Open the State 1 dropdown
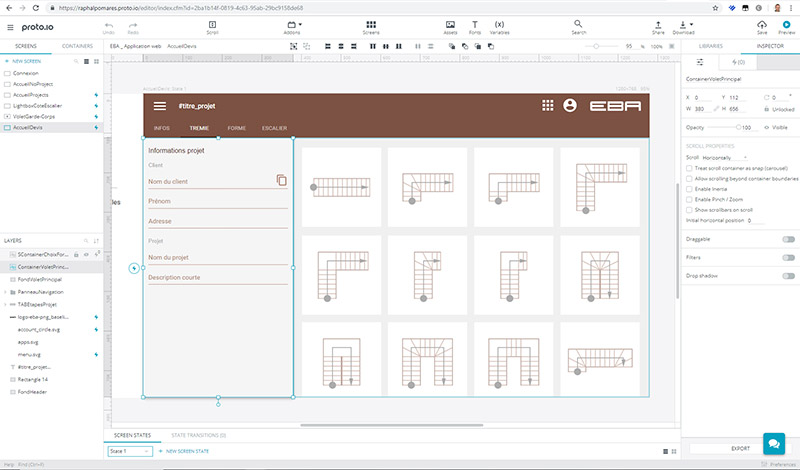The image size is (800, 470). point(130,452)
